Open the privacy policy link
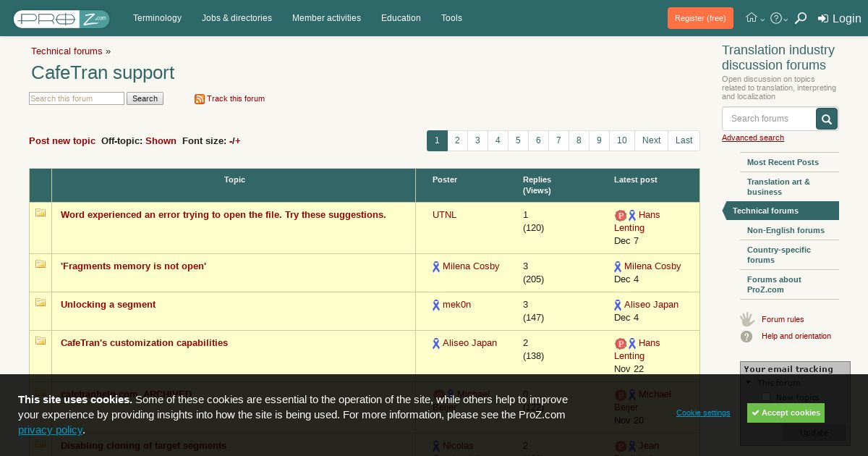Screen dimensions: 868x456 click(x=50, y=430)
